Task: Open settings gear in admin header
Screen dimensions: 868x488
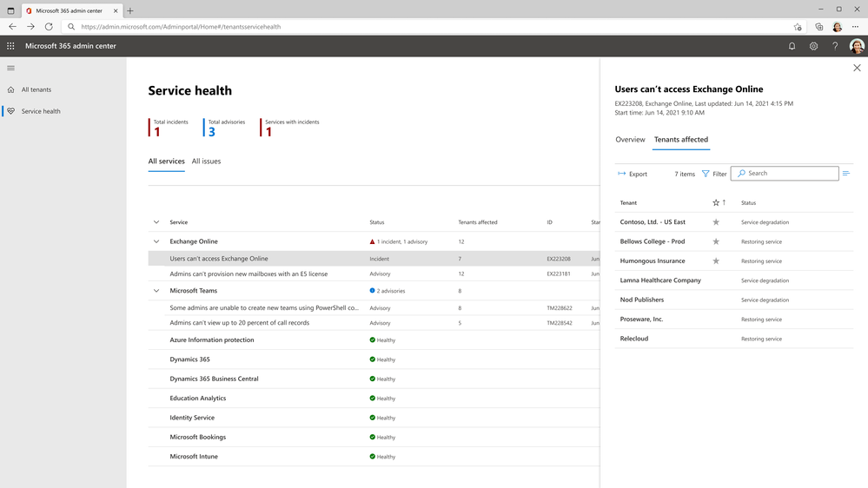Action: pos(813,47)
